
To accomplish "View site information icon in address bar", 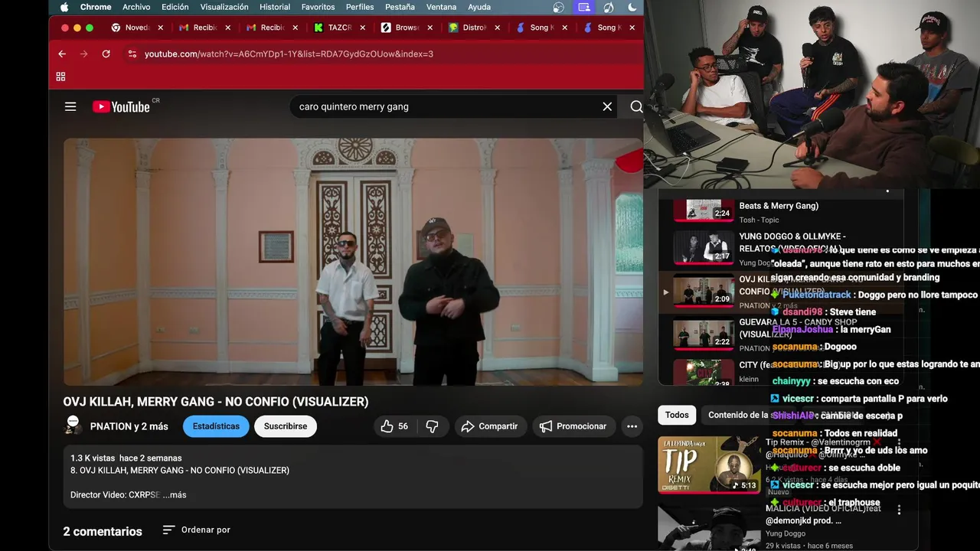I will point(132,54).
